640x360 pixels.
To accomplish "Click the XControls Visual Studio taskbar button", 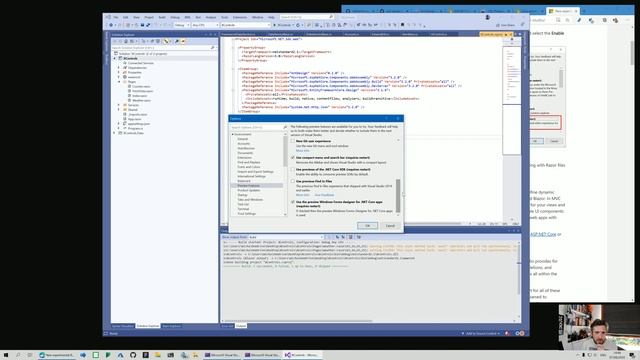I will tap(302, 355).
